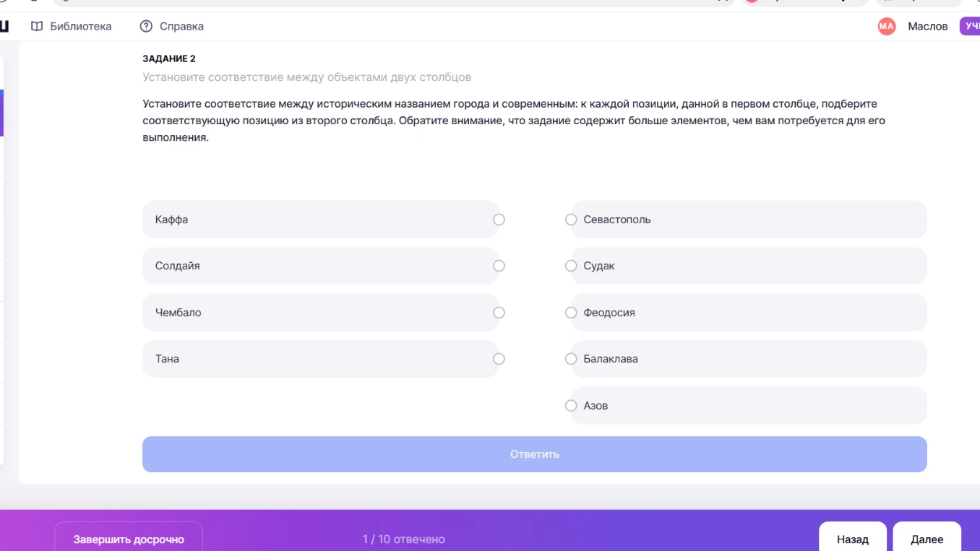Click the МА user avatar

coord(887,26)
